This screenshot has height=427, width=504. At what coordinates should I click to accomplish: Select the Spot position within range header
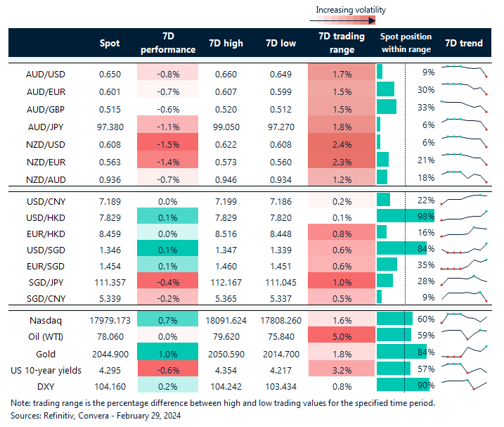coord(406,43)
